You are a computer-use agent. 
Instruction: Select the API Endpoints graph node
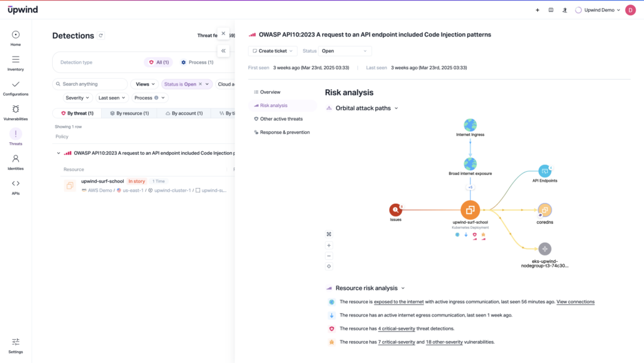coord(545,171)
